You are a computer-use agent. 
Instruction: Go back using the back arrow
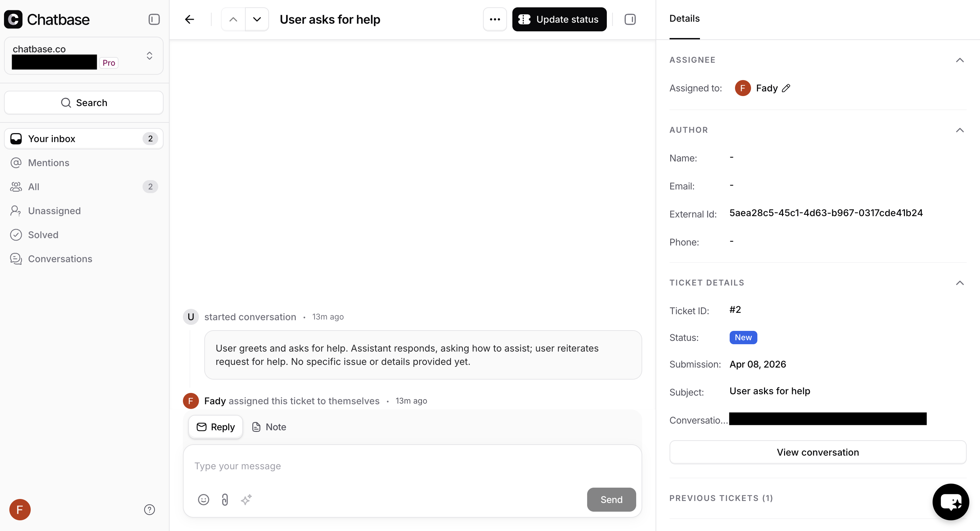189,19
